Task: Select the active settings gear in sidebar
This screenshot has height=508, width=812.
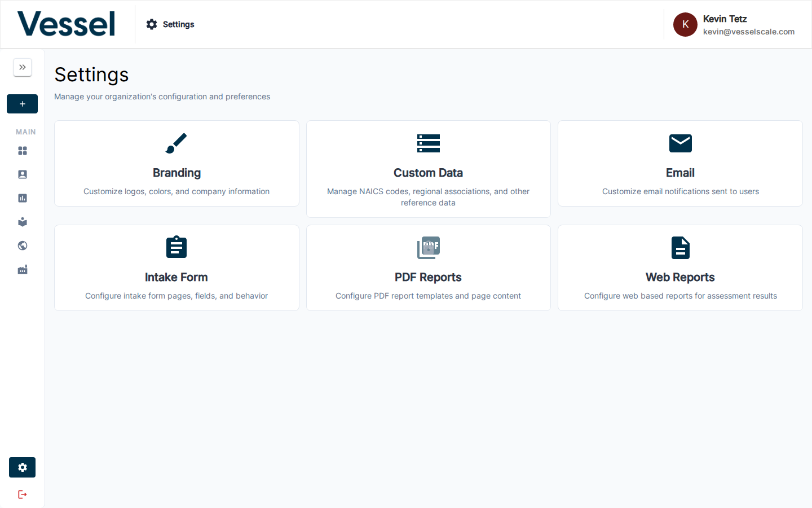Action: [x=23, y=467]
